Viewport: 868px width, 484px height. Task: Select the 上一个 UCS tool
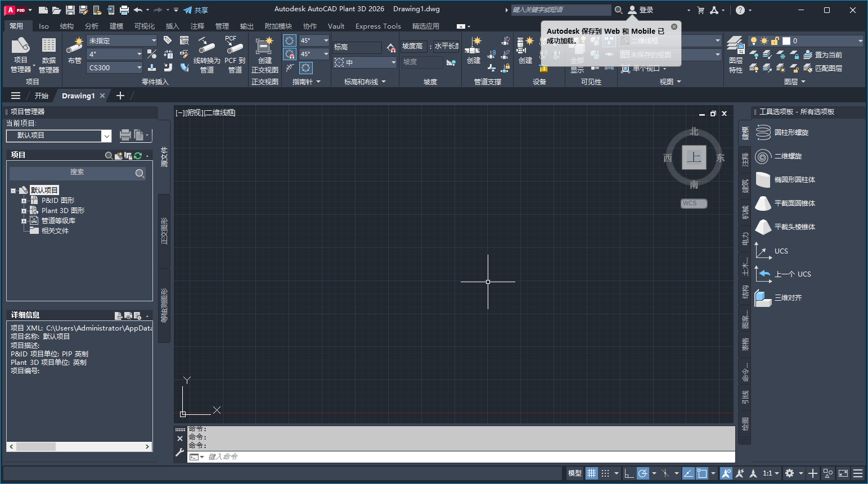click(x=783, y=274)
